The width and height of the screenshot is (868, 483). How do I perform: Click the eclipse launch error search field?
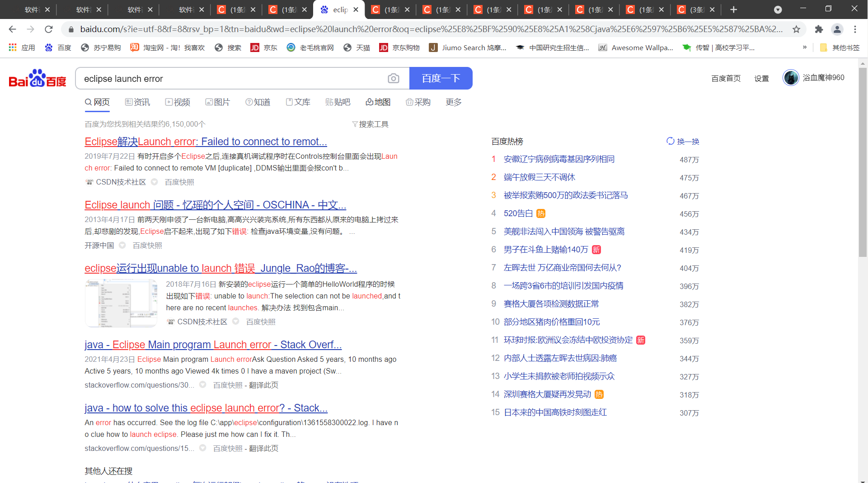[x=230, y=79]
